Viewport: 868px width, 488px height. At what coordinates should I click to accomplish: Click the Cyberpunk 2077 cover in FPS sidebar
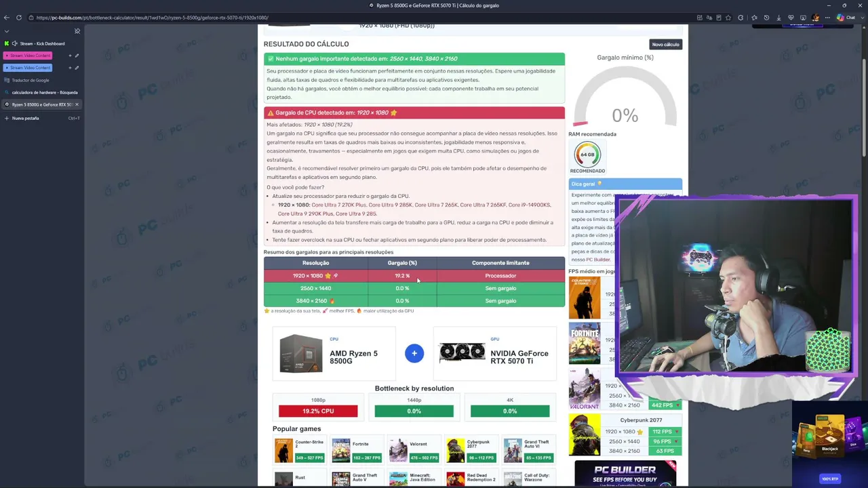[x=585, y=435]
